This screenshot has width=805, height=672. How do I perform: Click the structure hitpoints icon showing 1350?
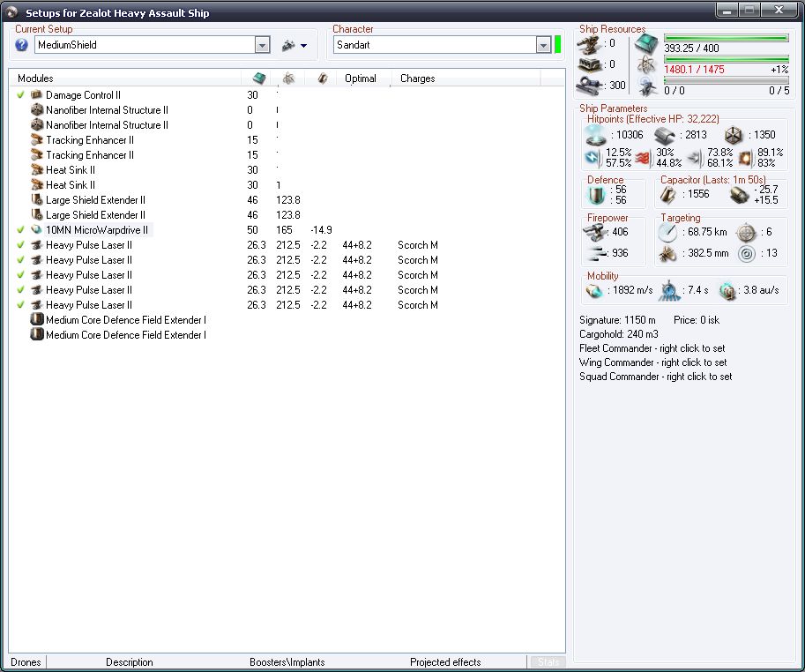[x=734, y=136]
